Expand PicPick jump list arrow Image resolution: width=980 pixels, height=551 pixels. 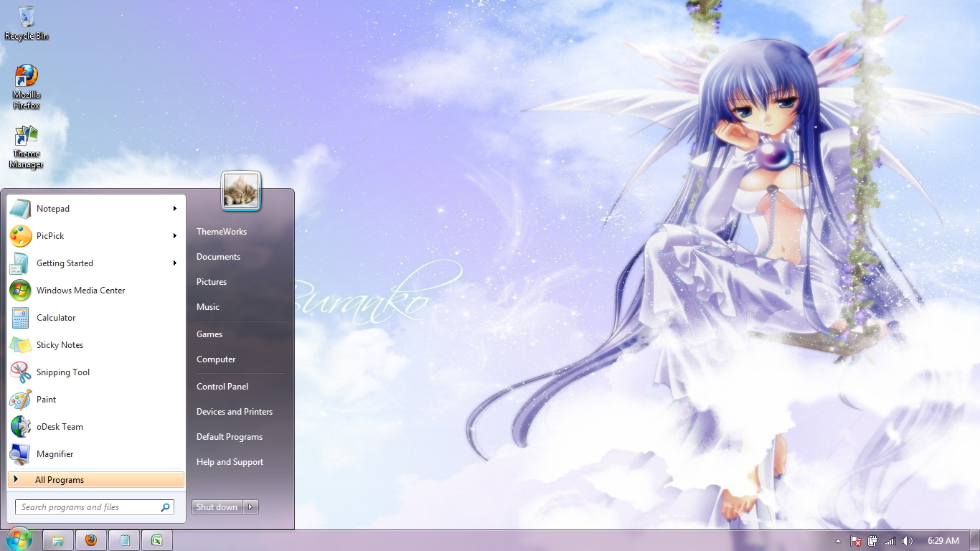(174, 236)
